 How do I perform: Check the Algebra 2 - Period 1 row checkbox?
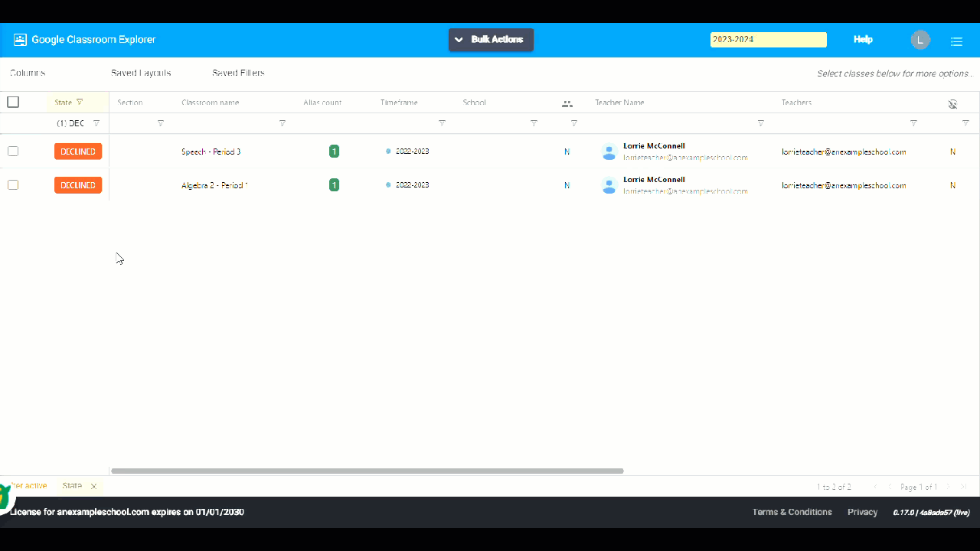[13, 185]
